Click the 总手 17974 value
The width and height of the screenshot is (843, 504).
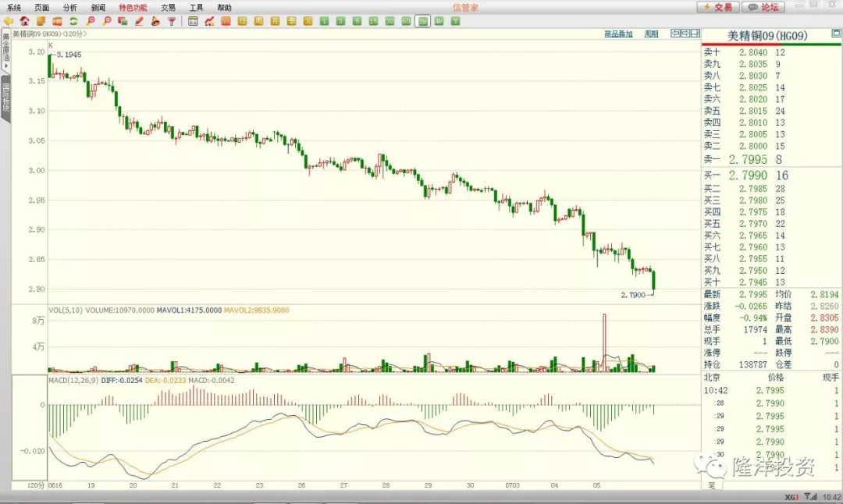tap(756, 329)
